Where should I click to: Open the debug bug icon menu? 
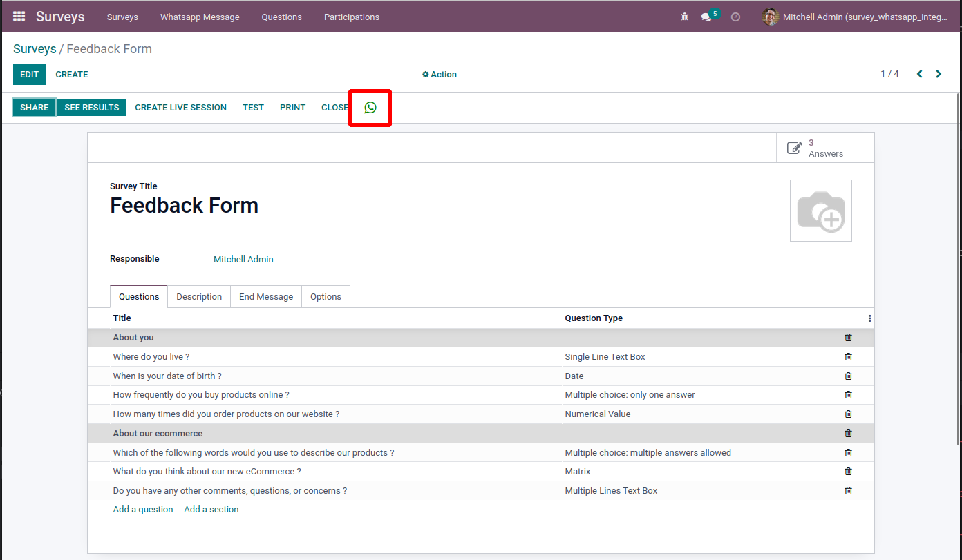[685, 17]
